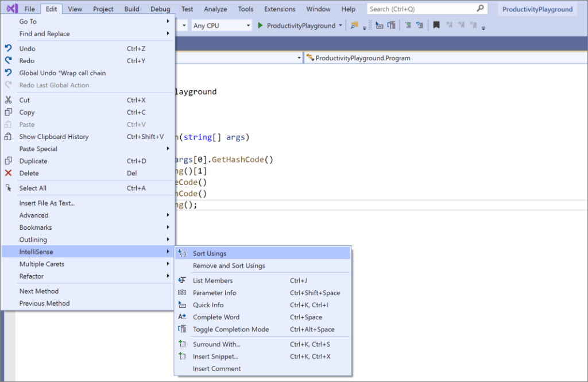Click the scissors icon beside Cut
This screenshot has height=382, width=588.
pyautogui.click(x=8, y=100)
